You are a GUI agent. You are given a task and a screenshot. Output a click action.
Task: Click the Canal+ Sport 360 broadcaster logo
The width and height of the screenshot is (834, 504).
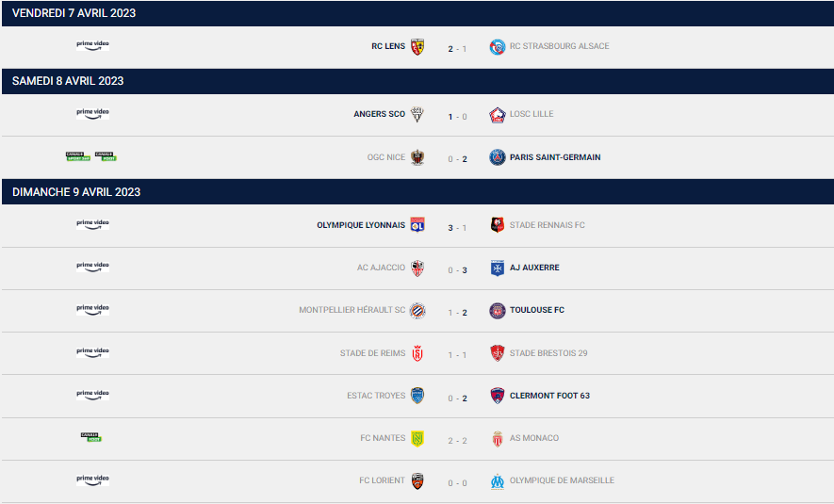coord(78,156)
